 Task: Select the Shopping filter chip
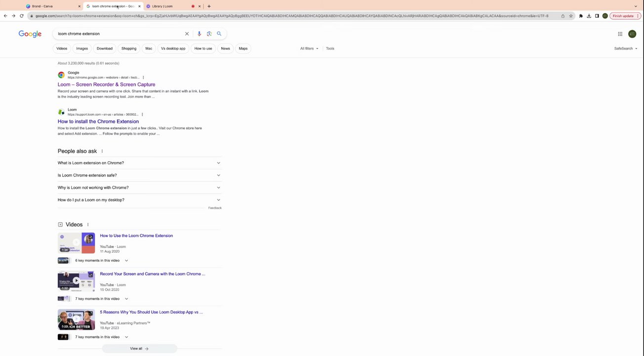pos(129,48)
